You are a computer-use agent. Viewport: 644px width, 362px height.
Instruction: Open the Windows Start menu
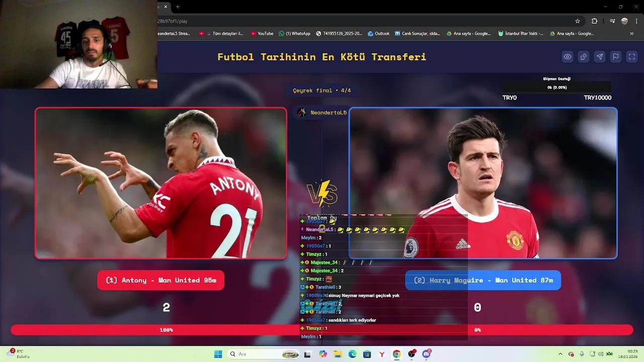point(218,354)
